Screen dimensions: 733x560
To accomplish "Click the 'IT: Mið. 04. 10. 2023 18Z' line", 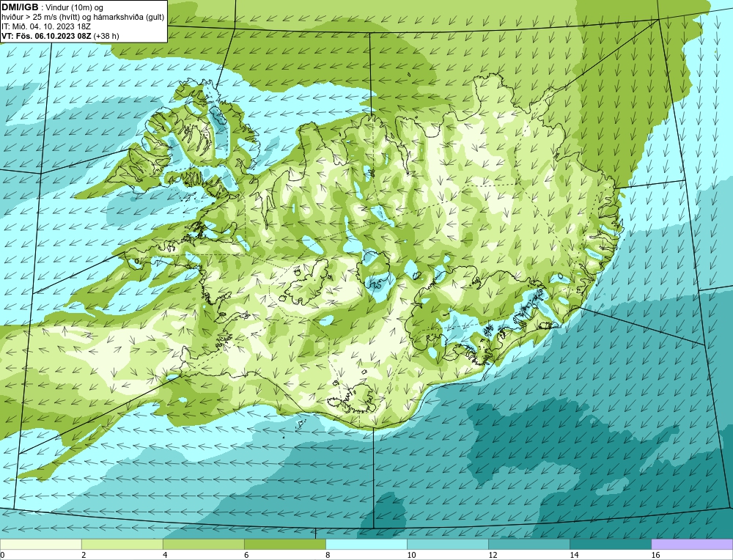I will pos(45,26).
